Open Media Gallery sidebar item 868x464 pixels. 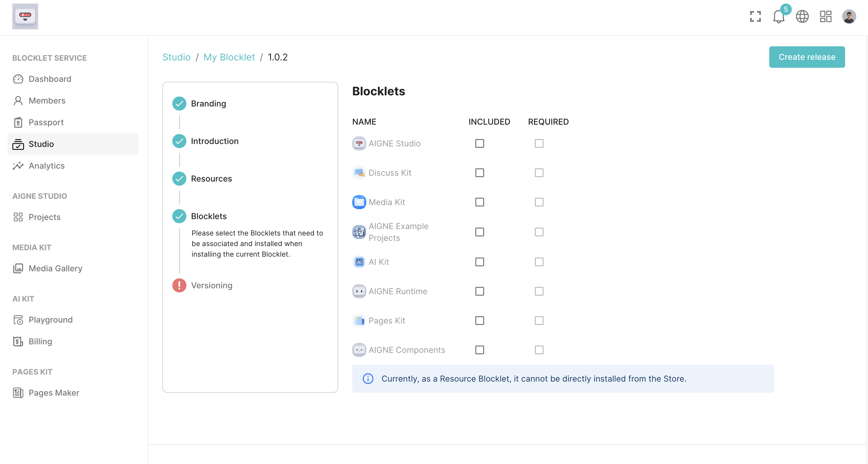[x=55, y=268]
